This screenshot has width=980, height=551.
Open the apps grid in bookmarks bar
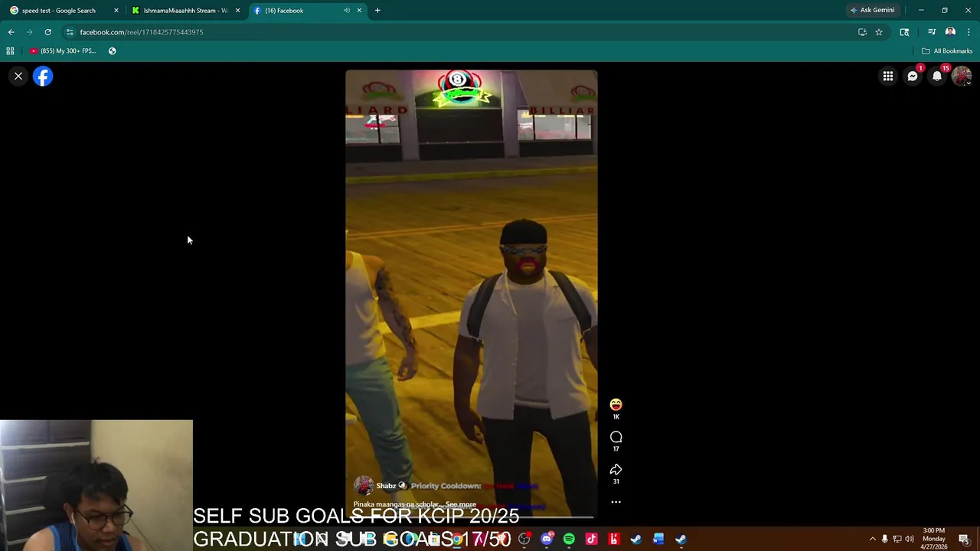click(x=10, y=51)
